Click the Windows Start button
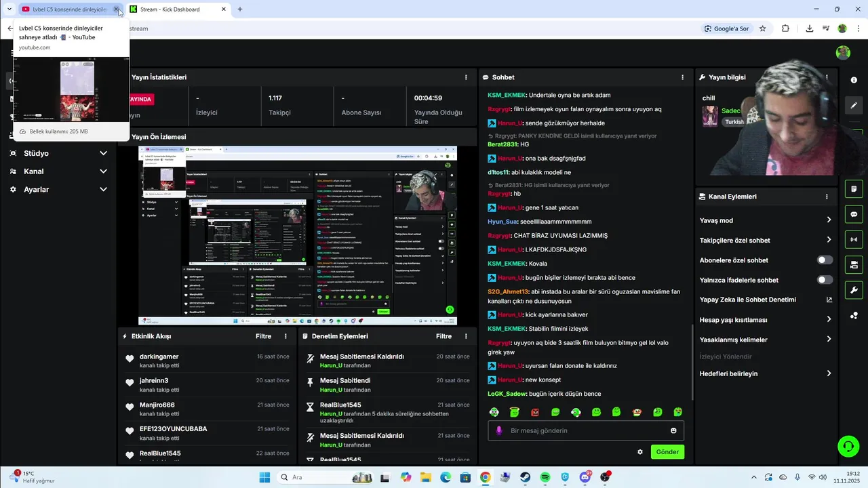 coord(264,477)
